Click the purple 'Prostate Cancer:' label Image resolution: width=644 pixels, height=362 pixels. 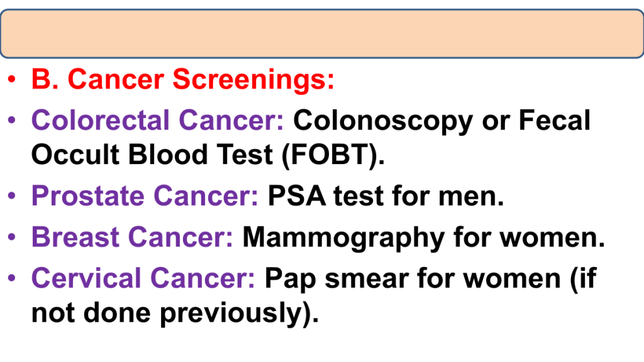click(x=145, y=197)
